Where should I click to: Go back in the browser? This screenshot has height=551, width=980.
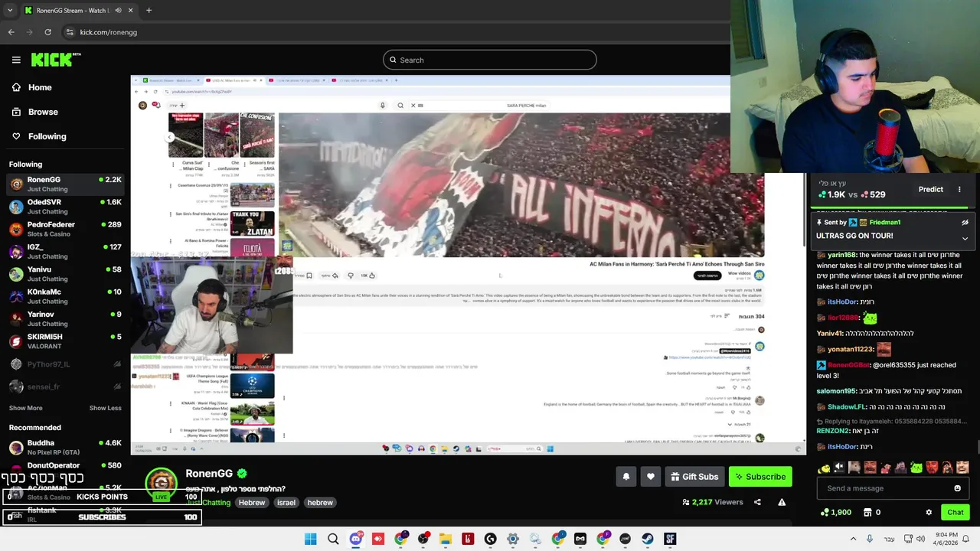pyautogui.click(x=11, y=32)
